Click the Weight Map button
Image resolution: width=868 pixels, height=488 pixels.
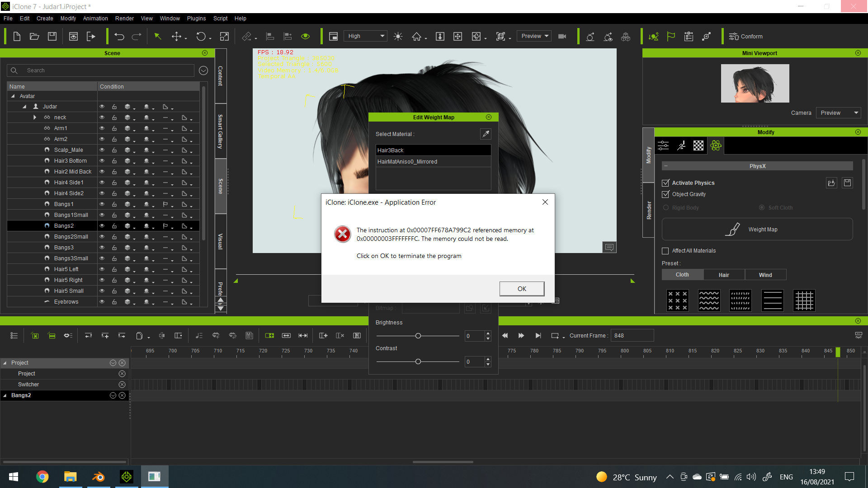point(757,230)
